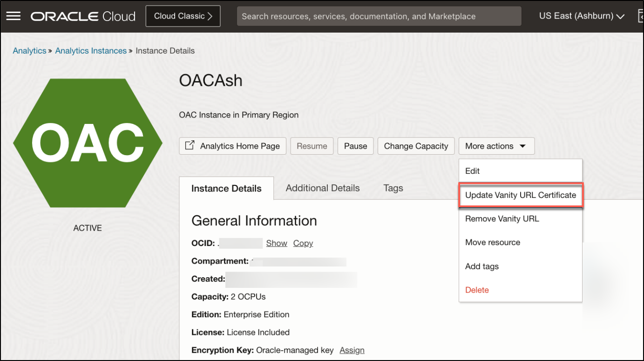Choose Update Vanity URL Certificate
The width and height of the screenshot is (644, 361).
coord(520,195)
